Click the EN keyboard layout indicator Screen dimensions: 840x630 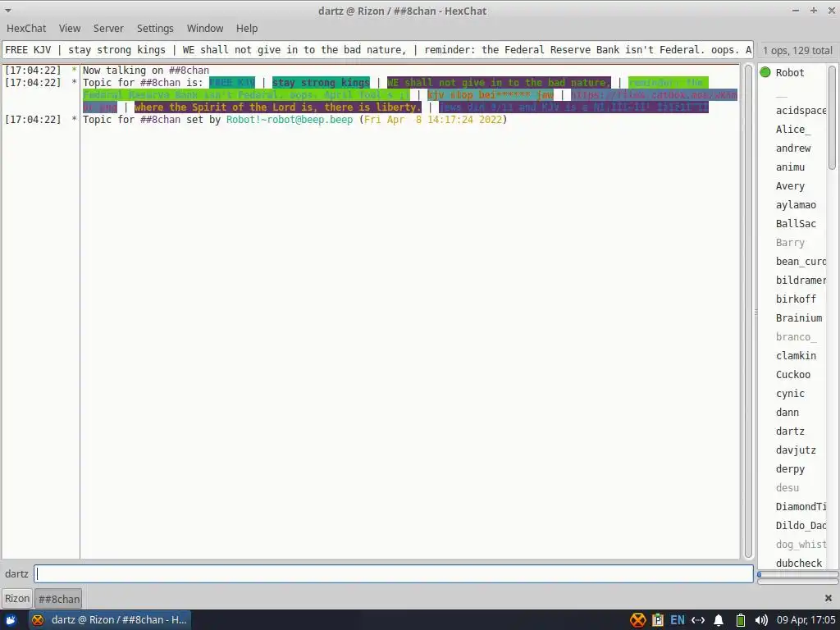click(677, 620)
